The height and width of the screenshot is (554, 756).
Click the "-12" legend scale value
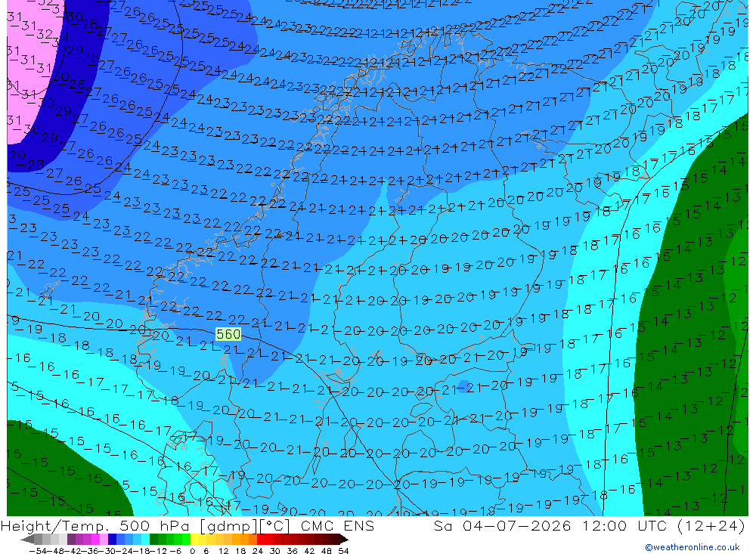(x=158, y=551)
